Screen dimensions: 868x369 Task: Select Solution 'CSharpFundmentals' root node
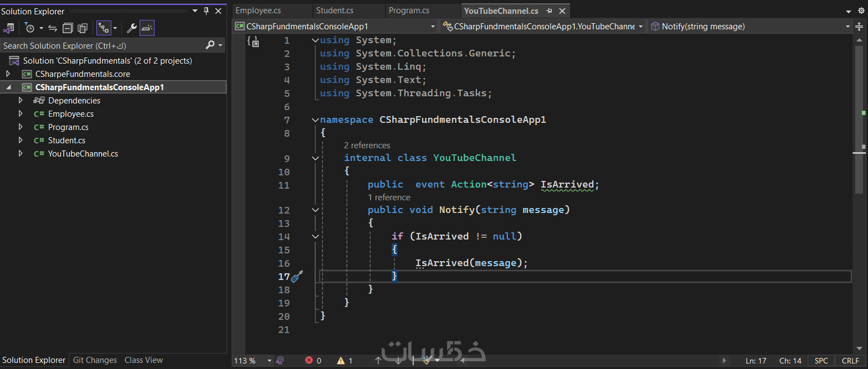107,61
